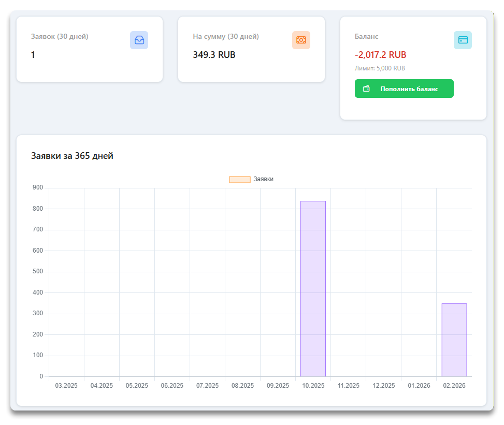
Task: Click the orange money icon in the На сумму card
Action: point(301,40)
